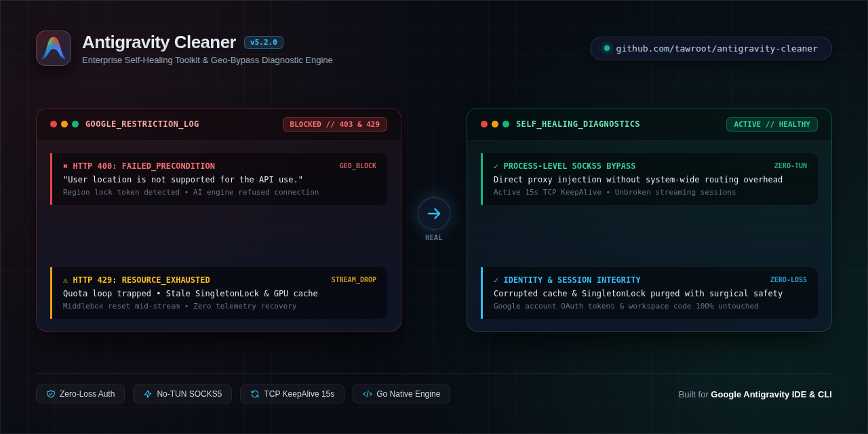
Task: Click green dot in GOOGLE_RESTRICTION_LOG panel
Action: [75, 124]
